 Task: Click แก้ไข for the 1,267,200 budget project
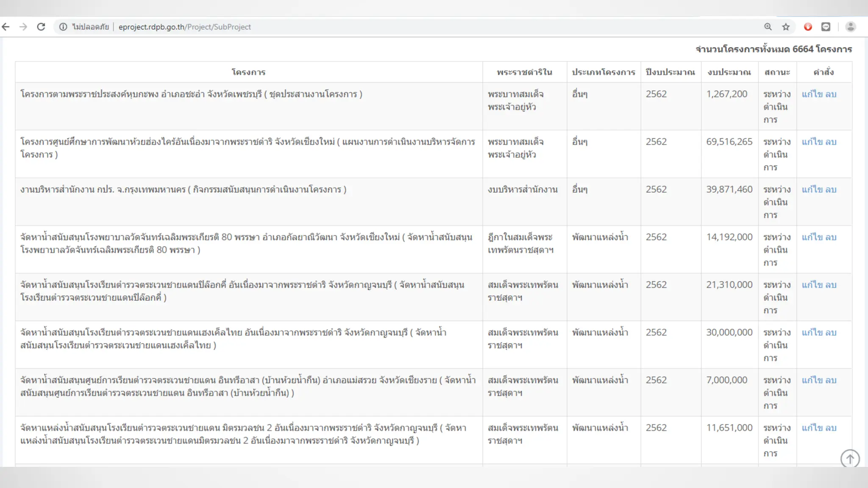click(812, 94)
